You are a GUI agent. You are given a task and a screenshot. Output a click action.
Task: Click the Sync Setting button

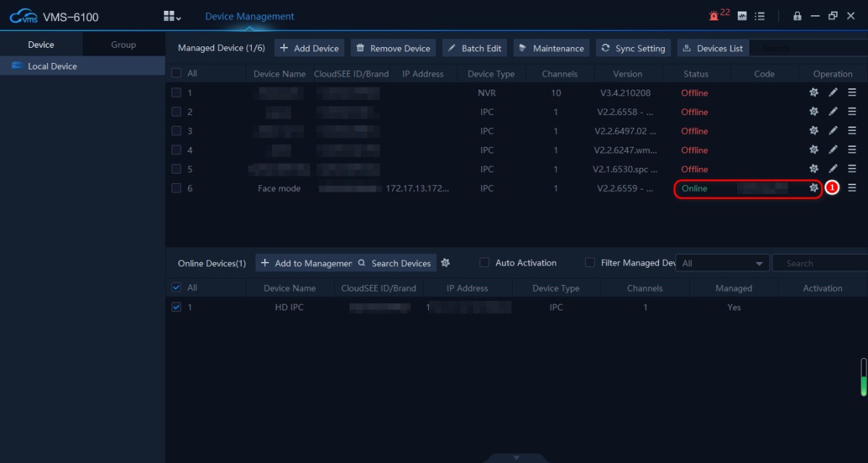[633, 48]
